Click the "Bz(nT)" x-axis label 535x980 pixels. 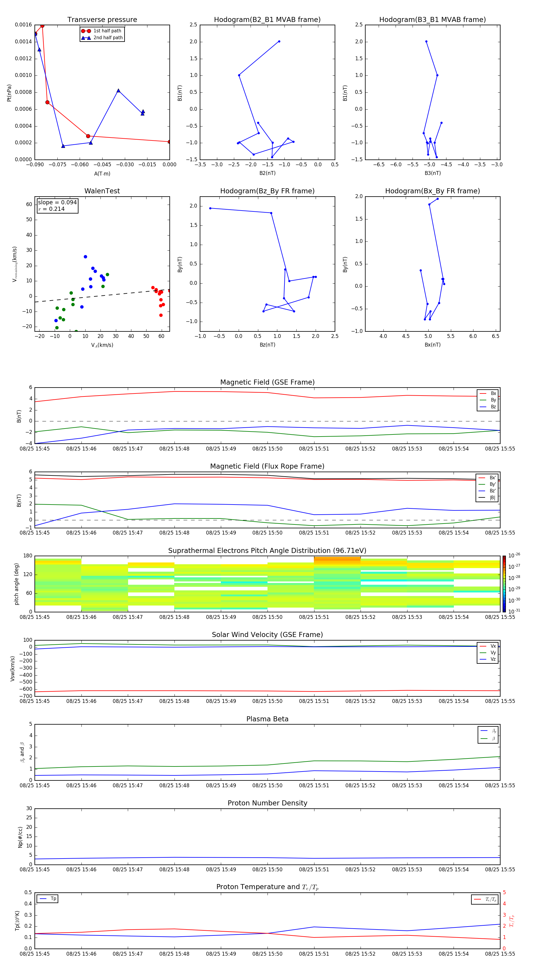267,345
